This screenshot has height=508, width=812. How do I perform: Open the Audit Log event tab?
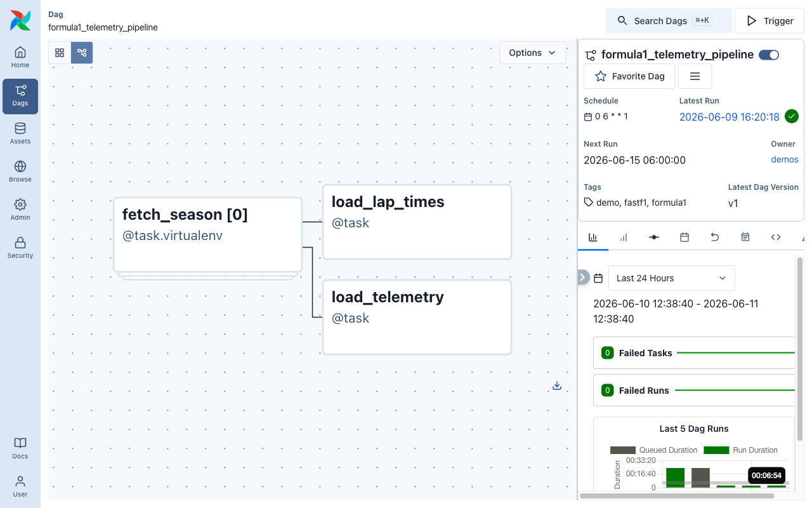(x=745, y=237)
